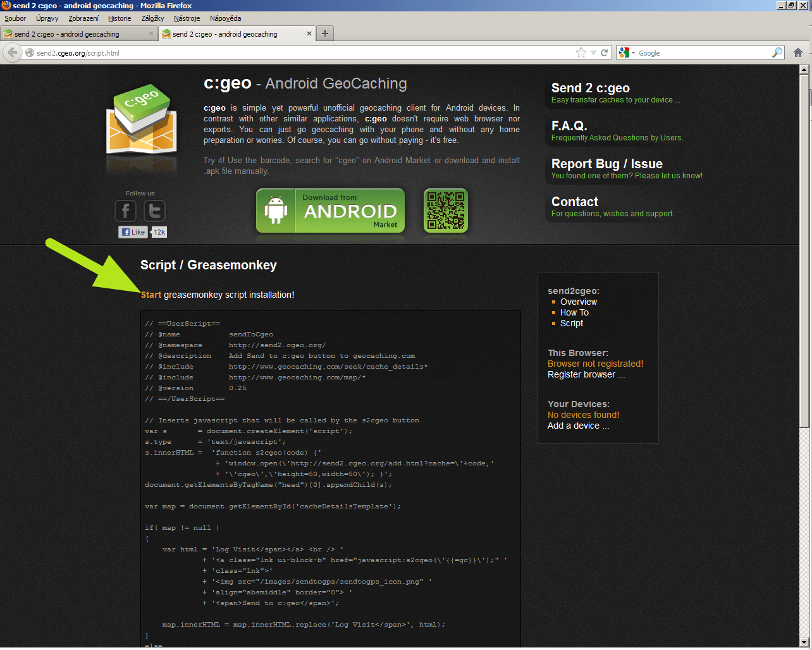This screenshot has height=650, width=812.
Task: Open URL history dropdown arrow
Action: point(593,53)
